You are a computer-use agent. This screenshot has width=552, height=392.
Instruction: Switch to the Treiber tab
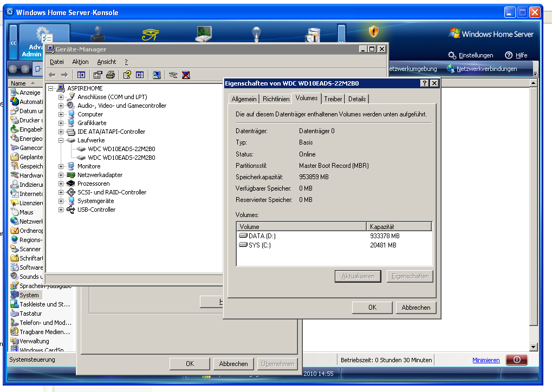[333, 99]
